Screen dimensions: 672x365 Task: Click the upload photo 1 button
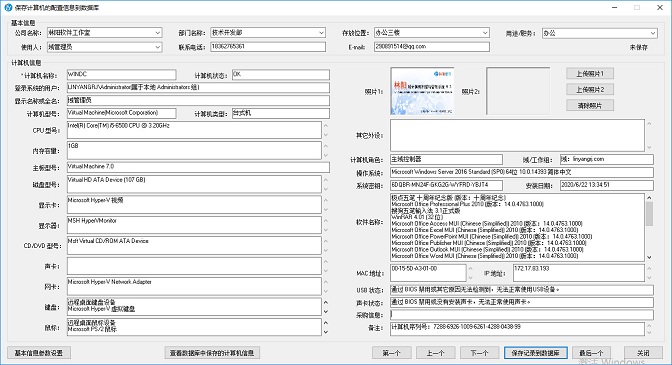590,74
